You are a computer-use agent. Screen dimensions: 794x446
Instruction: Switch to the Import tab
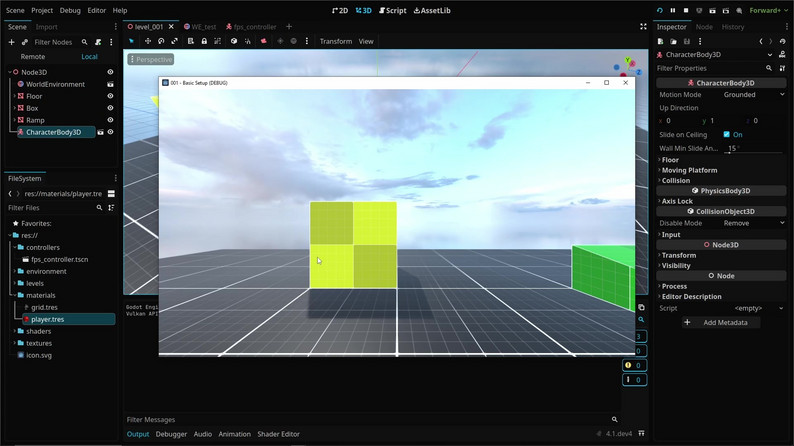point(47,27)
